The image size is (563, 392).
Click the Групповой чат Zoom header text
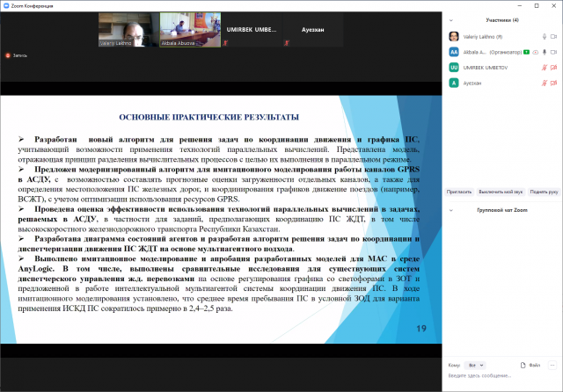pyautogui.click(x=502, y=210)
